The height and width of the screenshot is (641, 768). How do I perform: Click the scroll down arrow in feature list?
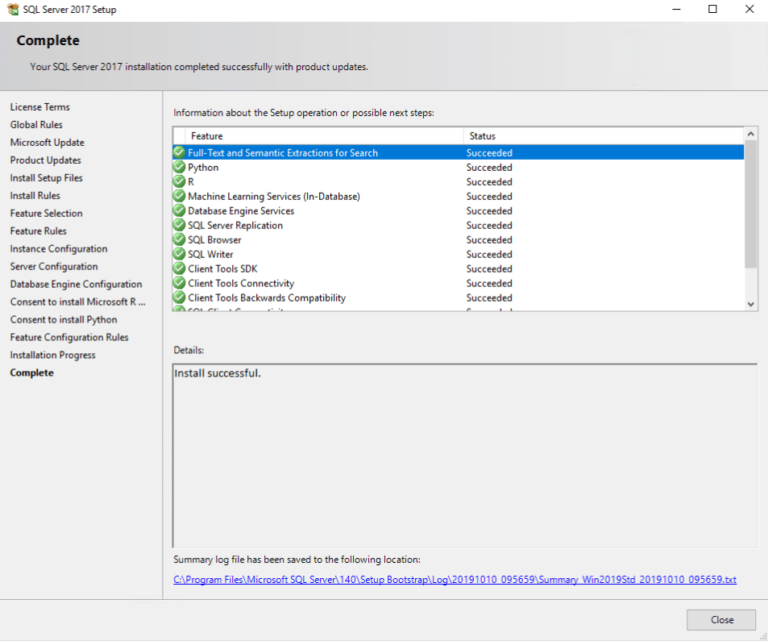tap(751, 304)
